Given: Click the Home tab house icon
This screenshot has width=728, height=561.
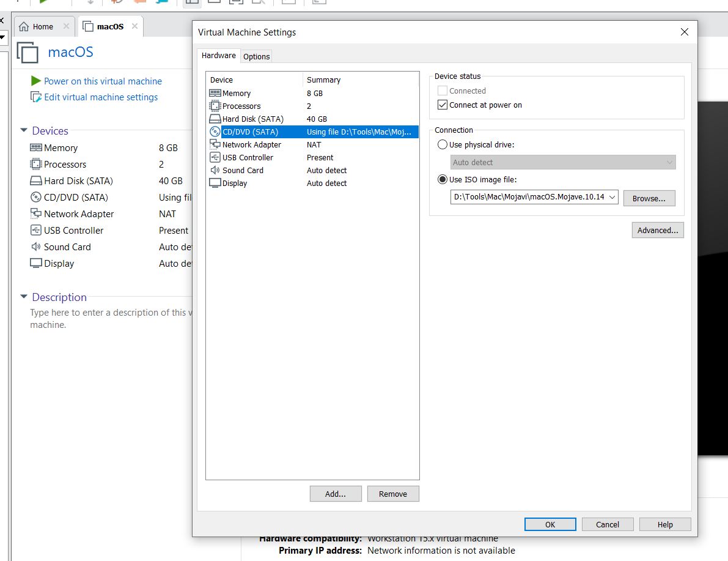Looking at the screenshot, I should 24,26.
